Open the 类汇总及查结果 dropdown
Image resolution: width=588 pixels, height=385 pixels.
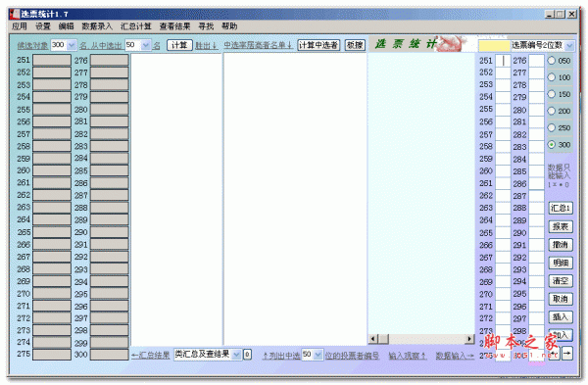pos(236,355)
